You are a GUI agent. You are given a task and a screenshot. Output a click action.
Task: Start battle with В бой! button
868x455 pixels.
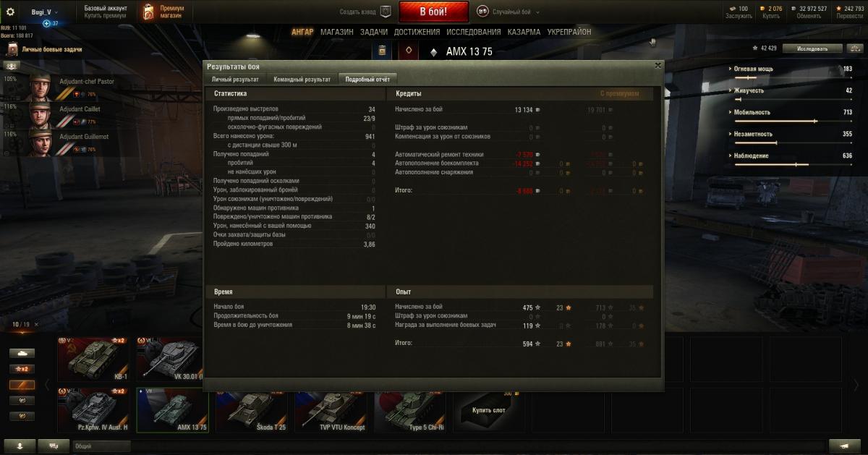(x=434, y=12)
